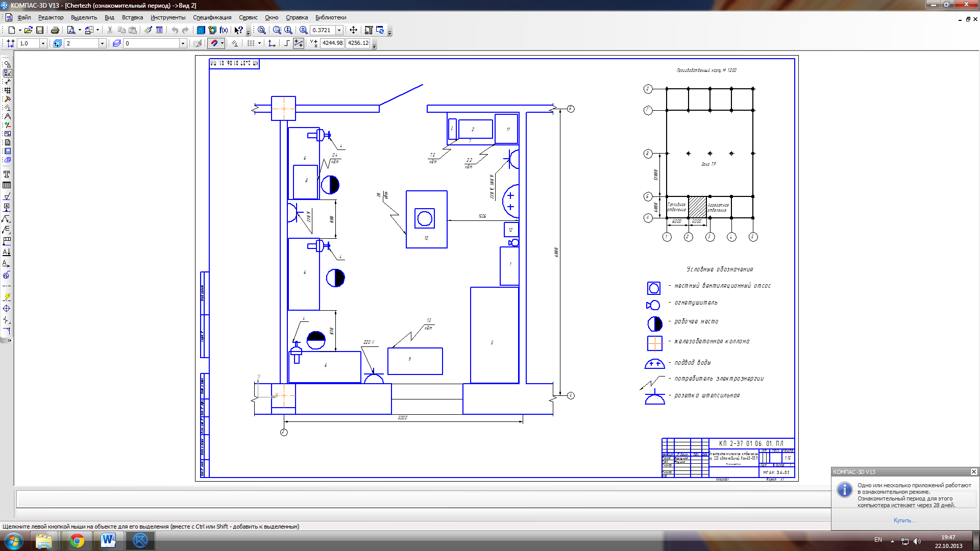Open the Выделить menu
980x551 pixels.
tap(84, 17)
